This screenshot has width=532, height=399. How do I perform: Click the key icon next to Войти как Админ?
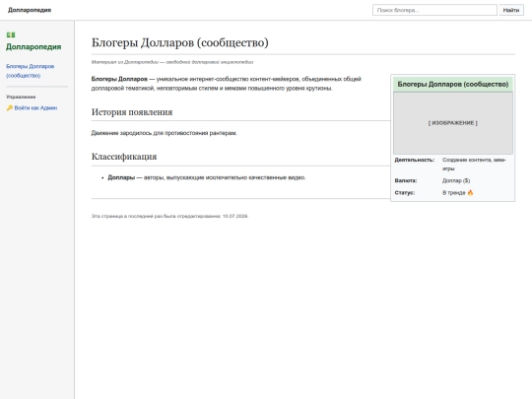coord(10,108)
